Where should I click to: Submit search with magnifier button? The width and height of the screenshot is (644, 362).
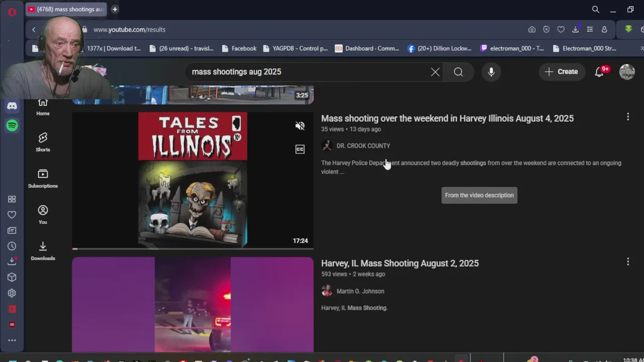(458, 72)
